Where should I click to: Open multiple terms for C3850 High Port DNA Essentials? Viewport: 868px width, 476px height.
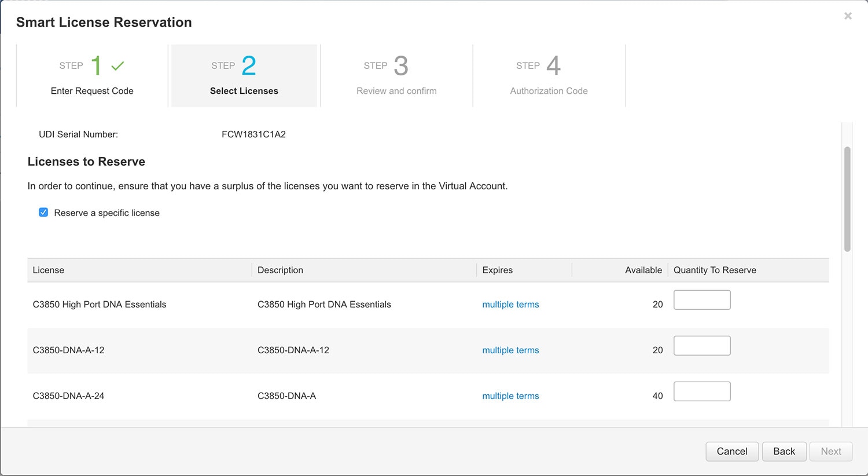click(510, 305)
